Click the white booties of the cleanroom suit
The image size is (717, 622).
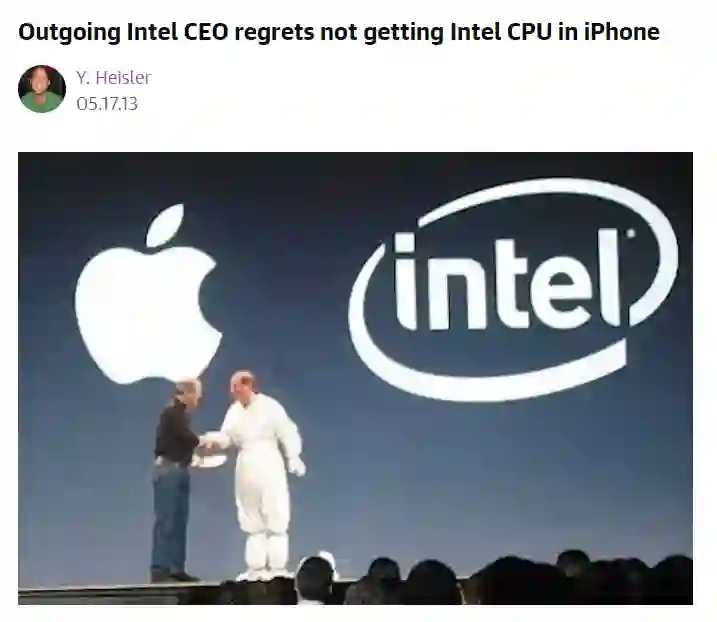tap(265, 559)
